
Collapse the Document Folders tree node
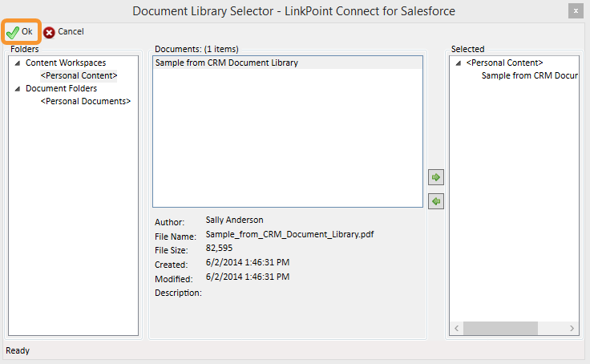[x=18, y=89]
